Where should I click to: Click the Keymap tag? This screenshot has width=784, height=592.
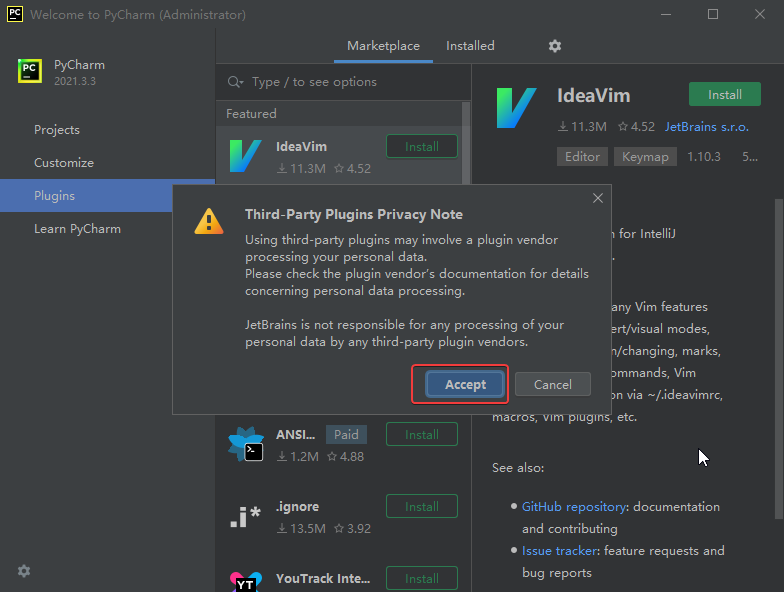click(645, 156)
